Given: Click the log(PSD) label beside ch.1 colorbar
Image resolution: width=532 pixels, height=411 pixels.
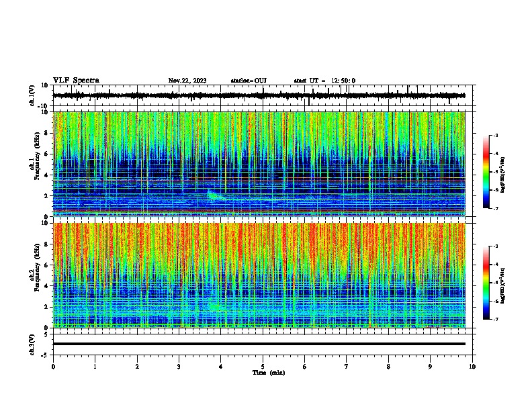Looking at the screenshot, I should coord(503,175).
